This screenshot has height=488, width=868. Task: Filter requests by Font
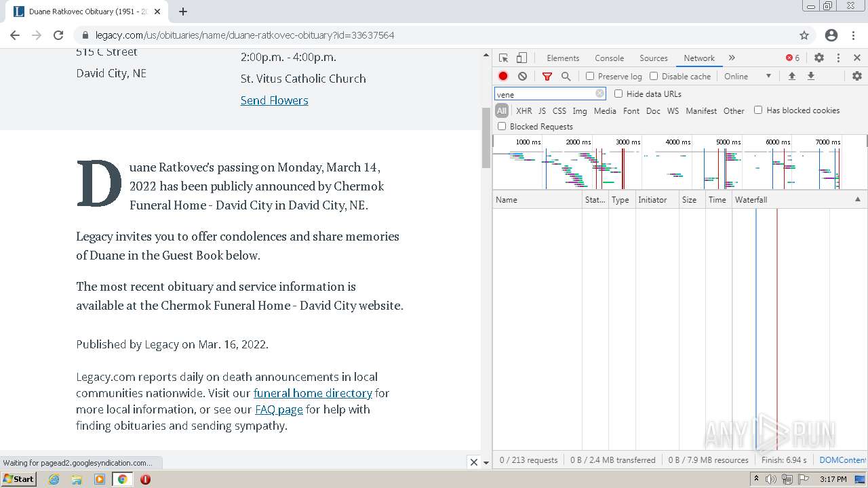[631, 111]
